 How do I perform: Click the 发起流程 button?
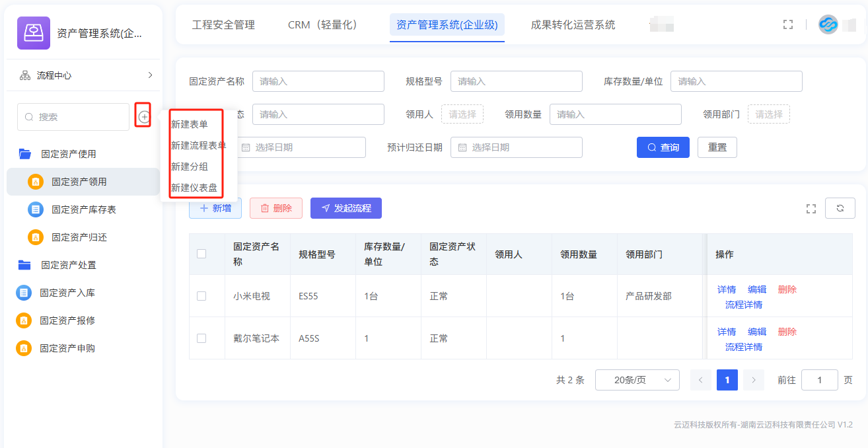pyautogui.click(x=345, y=208)
